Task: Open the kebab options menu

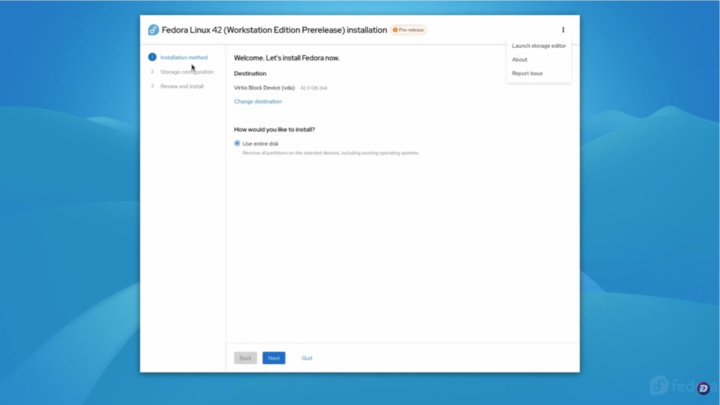Action: pyautogui.click(x=563, y=30)
